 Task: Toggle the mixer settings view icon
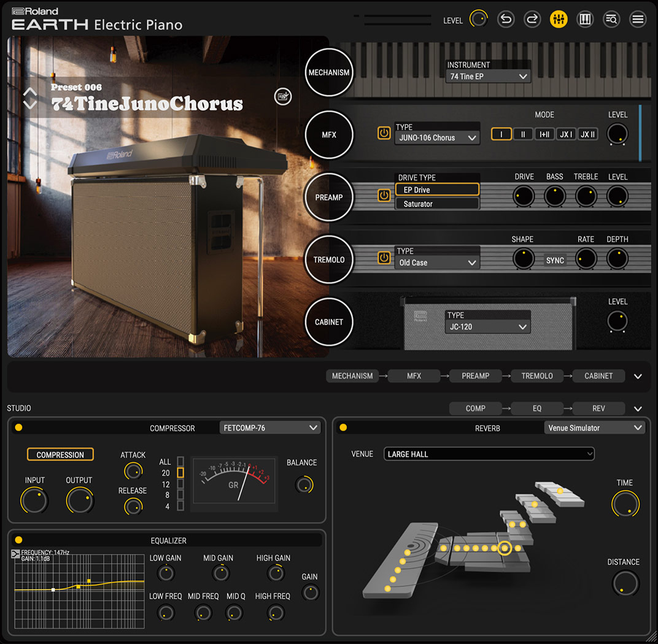tap(559, 19)
